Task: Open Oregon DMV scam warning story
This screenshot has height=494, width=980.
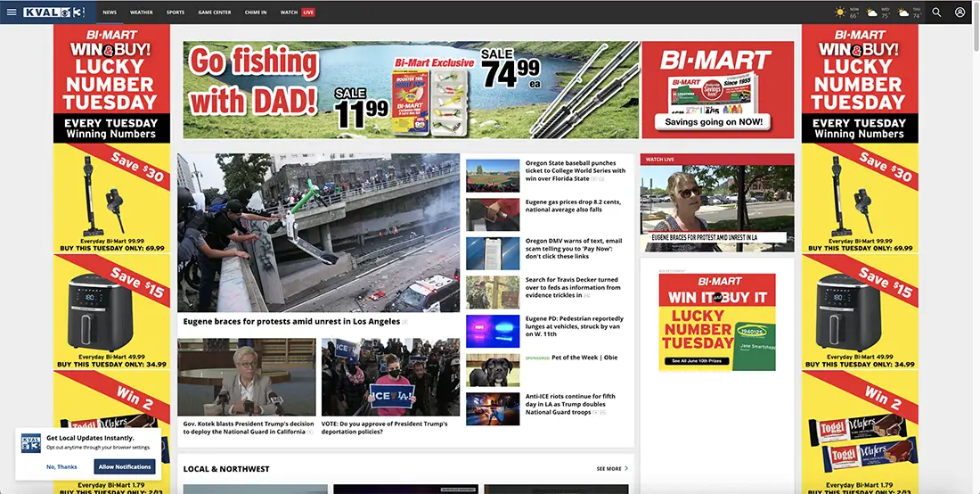Action: point(574,248)
